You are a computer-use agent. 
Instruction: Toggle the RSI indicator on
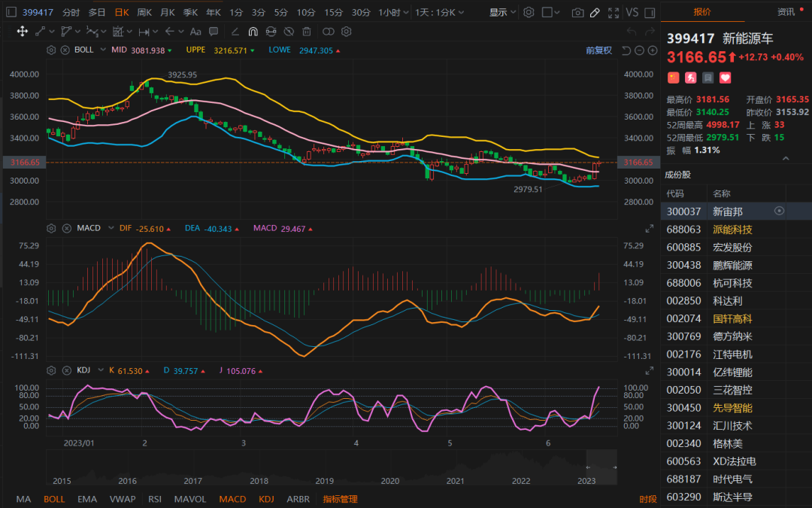[154, 499]
